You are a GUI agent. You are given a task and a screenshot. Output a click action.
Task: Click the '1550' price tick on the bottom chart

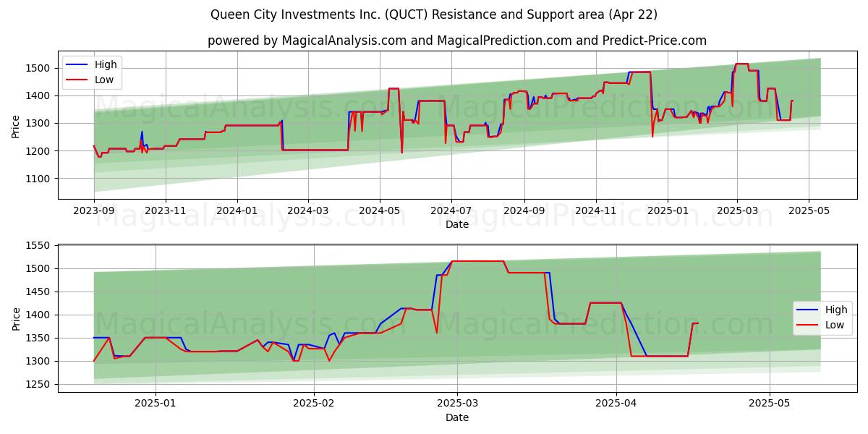point(38,245)
